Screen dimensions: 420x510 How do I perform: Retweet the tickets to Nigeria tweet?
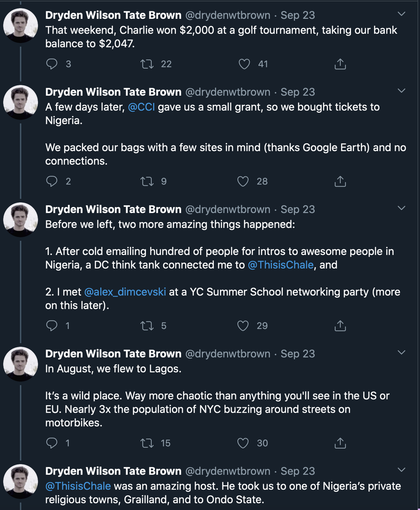(x=147, y=181)
